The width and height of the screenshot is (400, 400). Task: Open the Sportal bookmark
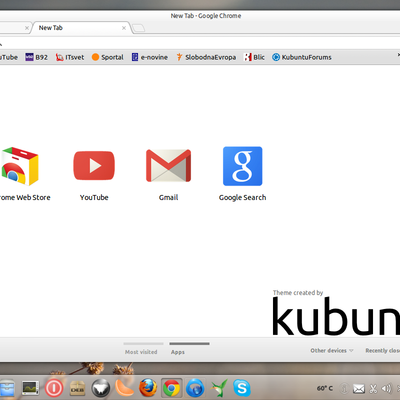click(107, 57)
